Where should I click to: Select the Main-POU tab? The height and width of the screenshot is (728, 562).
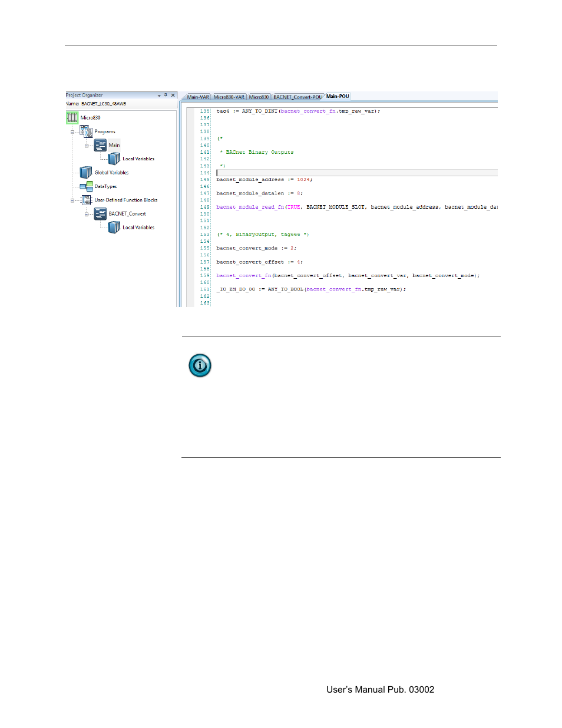[x=338, y=96]
